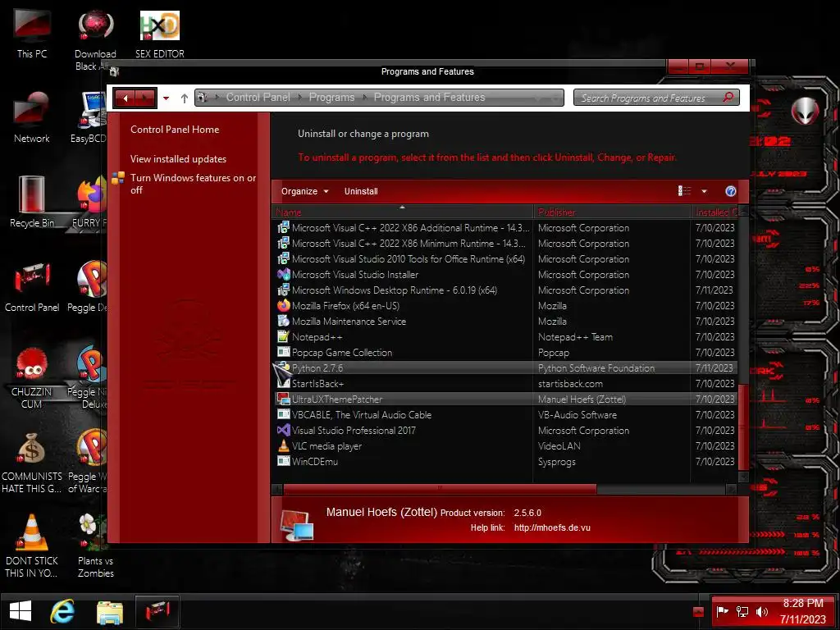Select Microsoft Visual Studio 2010 Tools for Office Runtime
Image resolution: width=840 pixels, height=630 pixels.
pos(504,258)
